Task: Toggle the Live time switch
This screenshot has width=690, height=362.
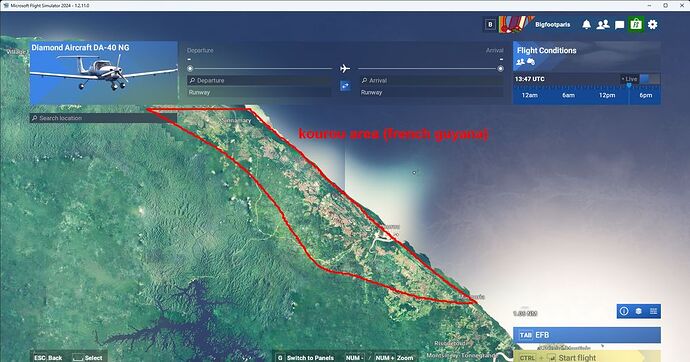Action: [x=650, y=79]
